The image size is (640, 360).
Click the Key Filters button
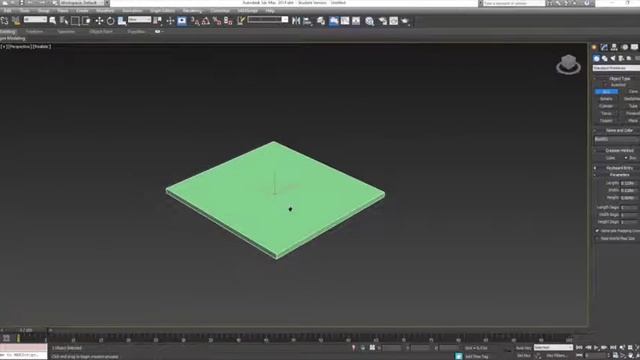click(x=556, y=356)
